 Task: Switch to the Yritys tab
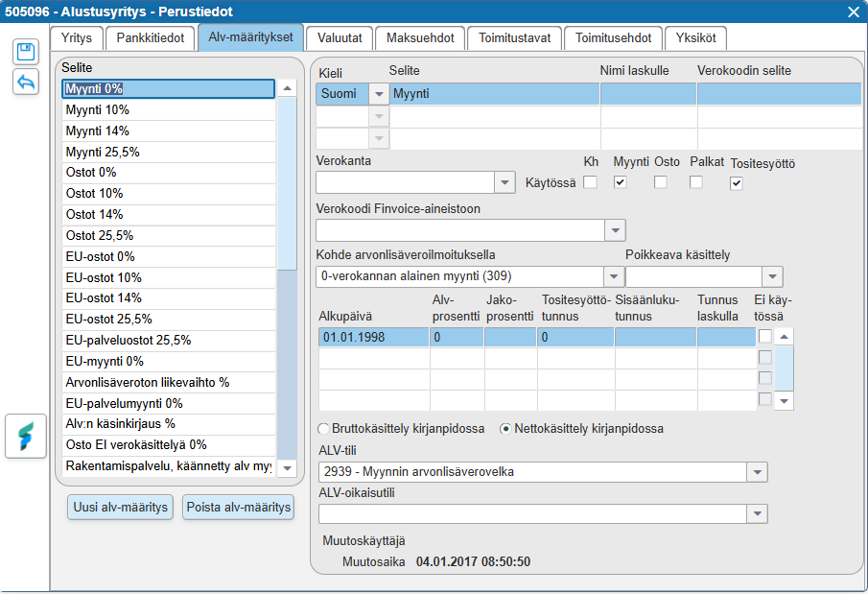pos(77,38)
